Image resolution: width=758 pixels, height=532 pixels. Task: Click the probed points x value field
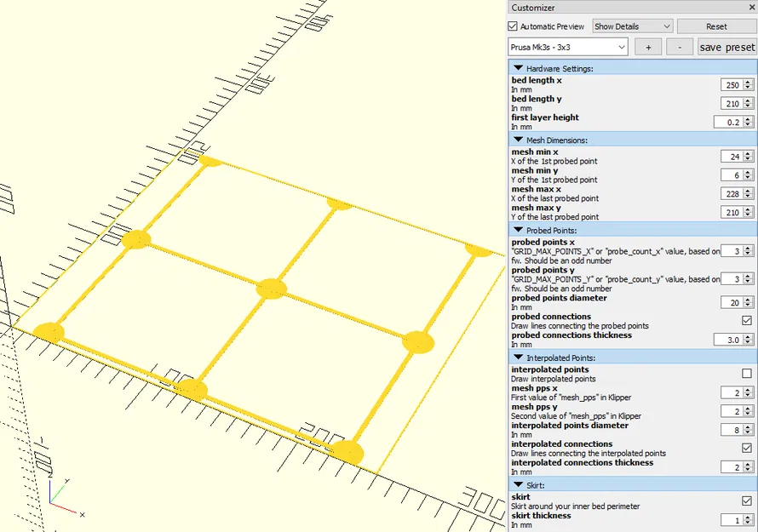point(732,251)
